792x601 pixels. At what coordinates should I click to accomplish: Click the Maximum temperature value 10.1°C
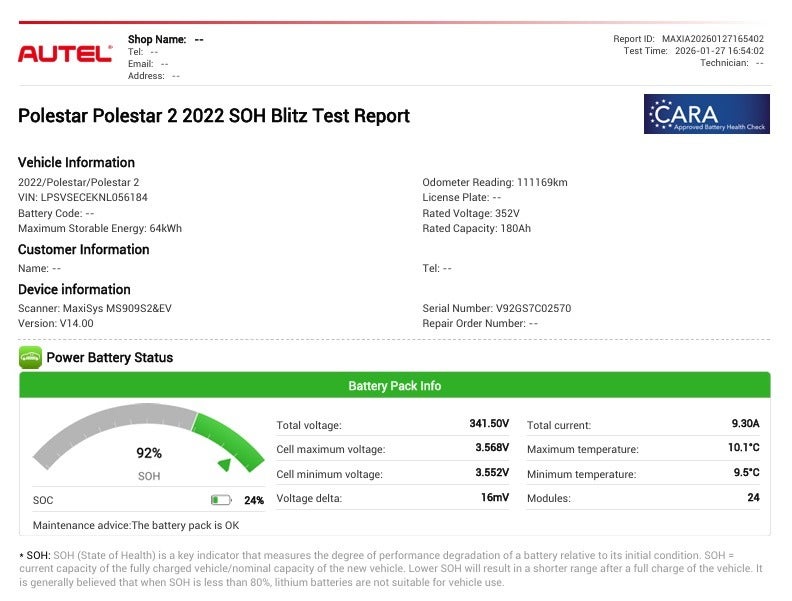point(743,448)
